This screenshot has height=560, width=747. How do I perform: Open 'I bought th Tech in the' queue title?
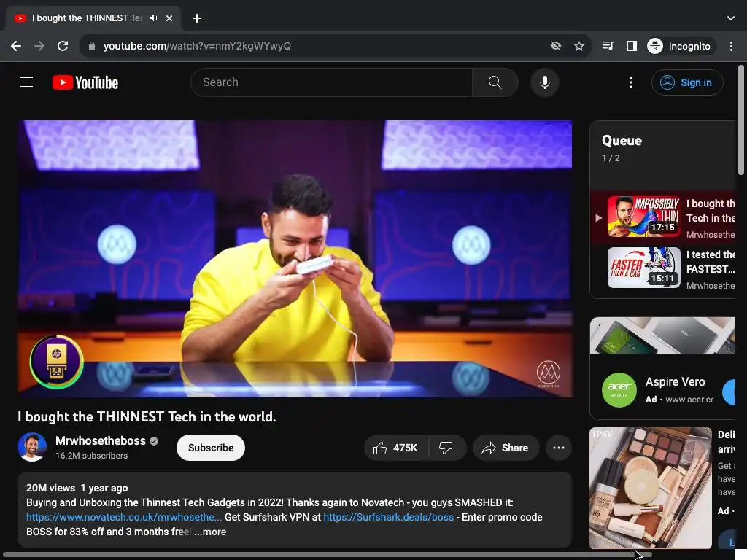tap(711, 211)
